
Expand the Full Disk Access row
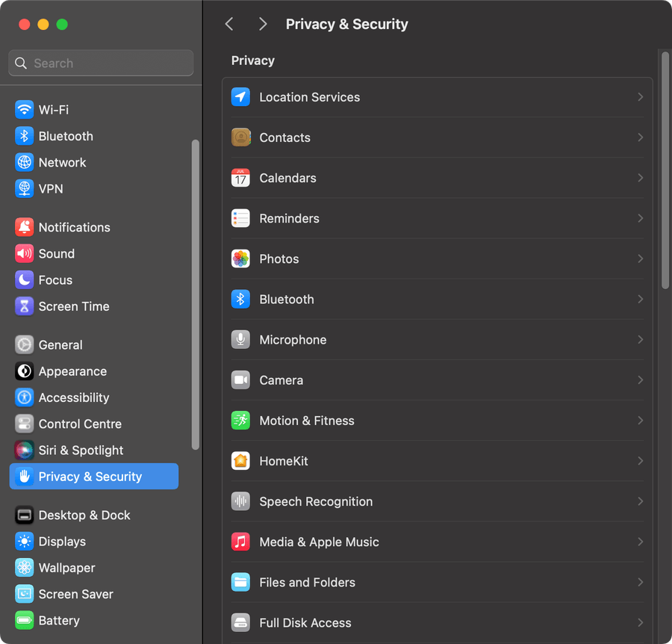(437, 622)
